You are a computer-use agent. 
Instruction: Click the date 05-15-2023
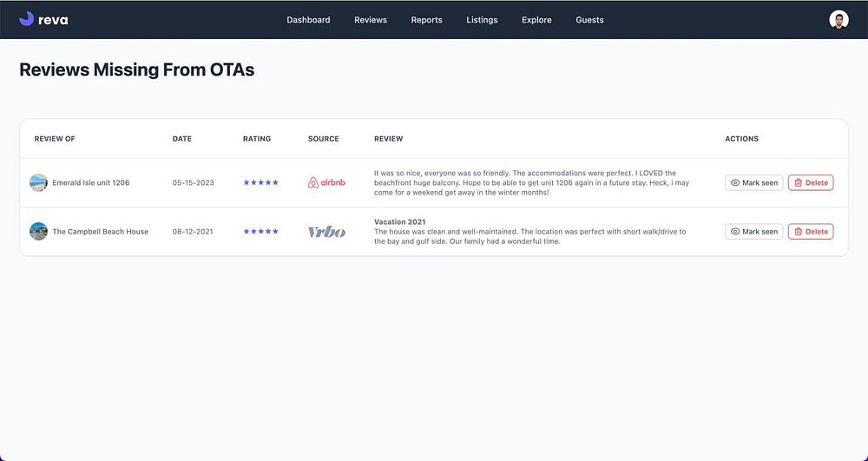[194, 182]
